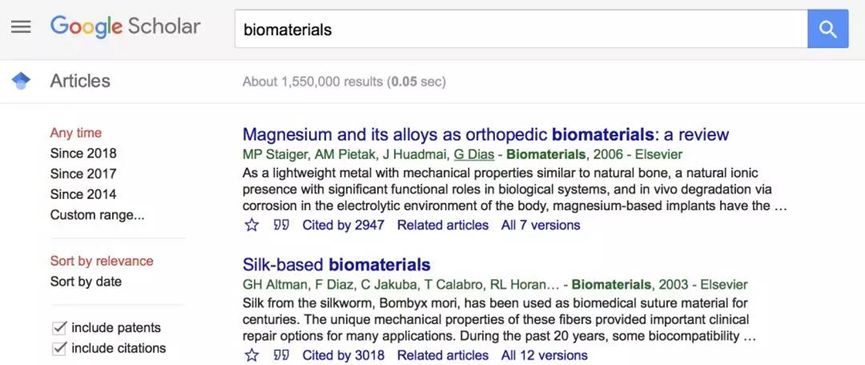Choose Sort by date option
865x365 pixels.
coord(86,281)
